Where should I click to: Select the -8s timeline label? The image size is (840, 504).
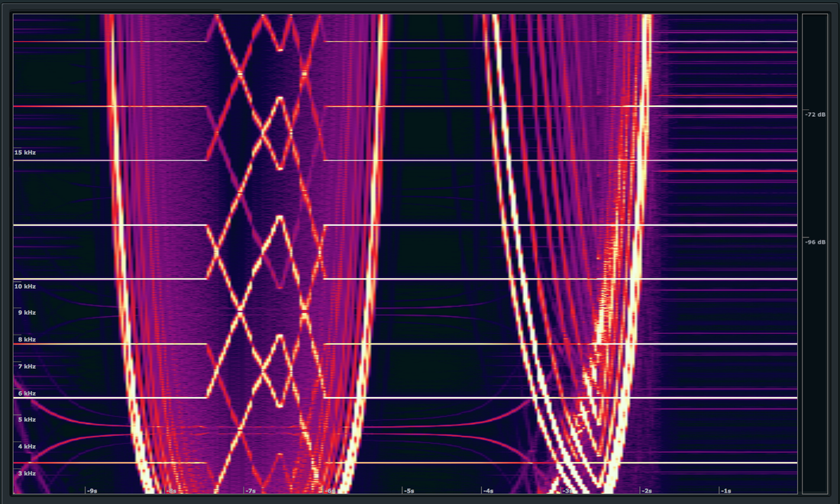tap(170, 492)
